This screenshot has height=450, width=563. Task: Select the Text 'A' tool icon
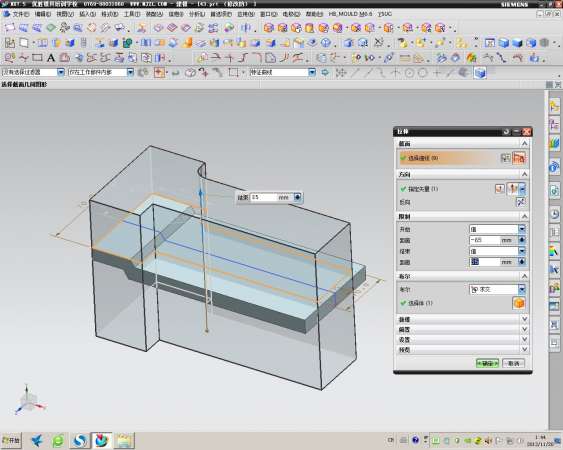[x=51, y=57]
